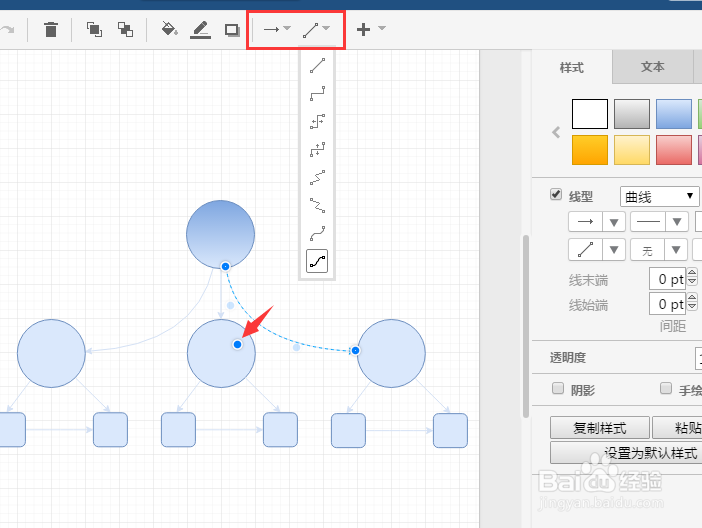Viewport: 702px width, 528px height.
Task: Click the delete trash can icon
Action: point(51,30)
